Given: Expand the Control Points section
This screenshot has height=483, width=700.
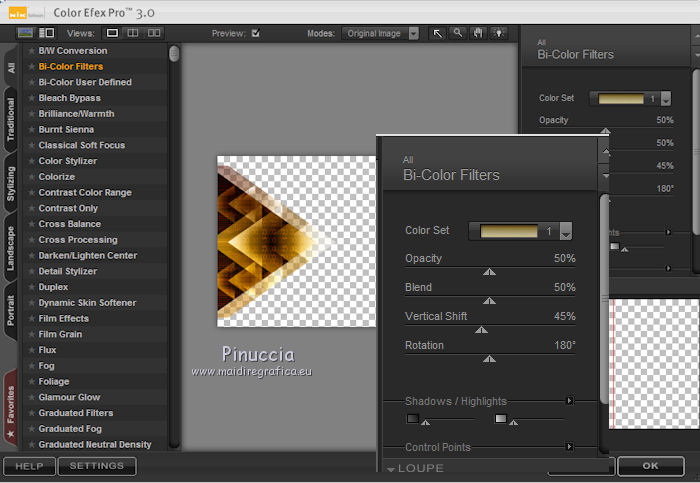Looking at the screenshot, I should [570, 447].
